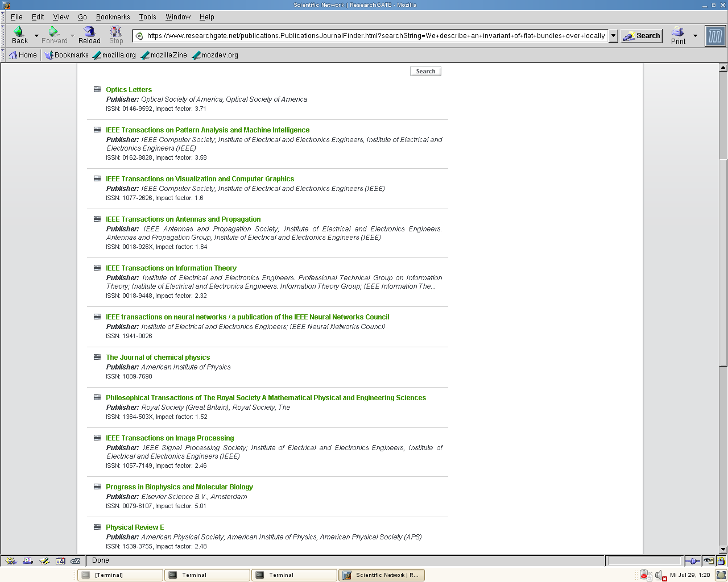Open the Back button dropdown arrow
Screen dimensions: 728x582
[36, 35]
